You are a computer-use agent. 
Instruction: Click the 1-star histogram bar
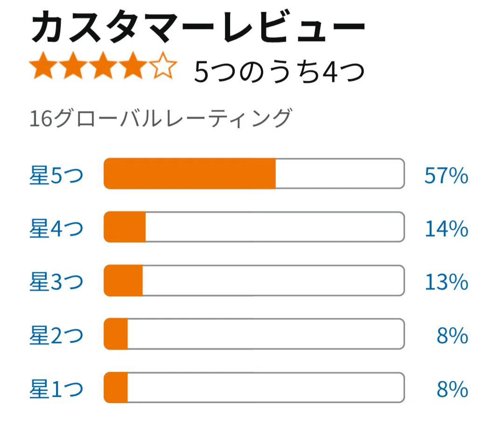click(x=254, y=388)
